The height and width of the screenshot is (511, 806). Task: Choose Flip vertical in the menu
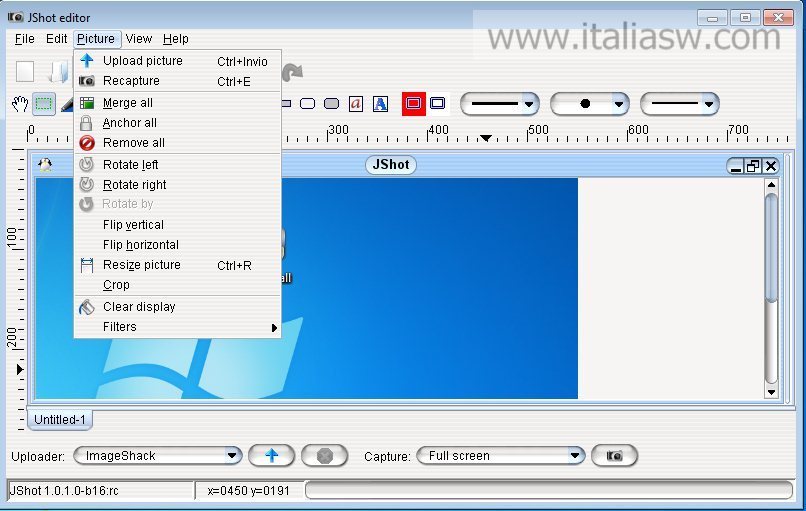(x=178, y=225)
